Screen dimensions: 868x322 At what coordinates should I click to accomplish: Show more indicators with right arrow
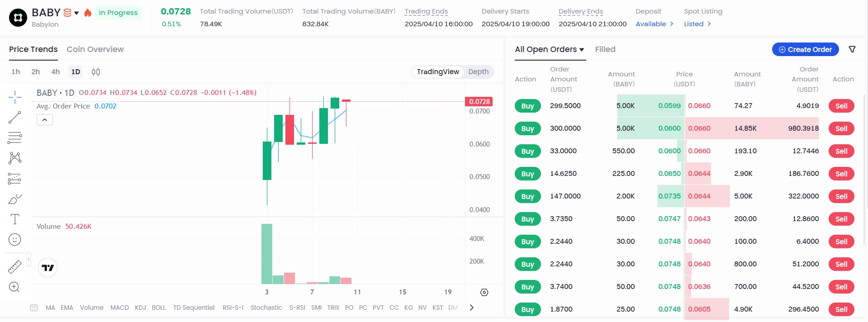[x=472, y=308]
